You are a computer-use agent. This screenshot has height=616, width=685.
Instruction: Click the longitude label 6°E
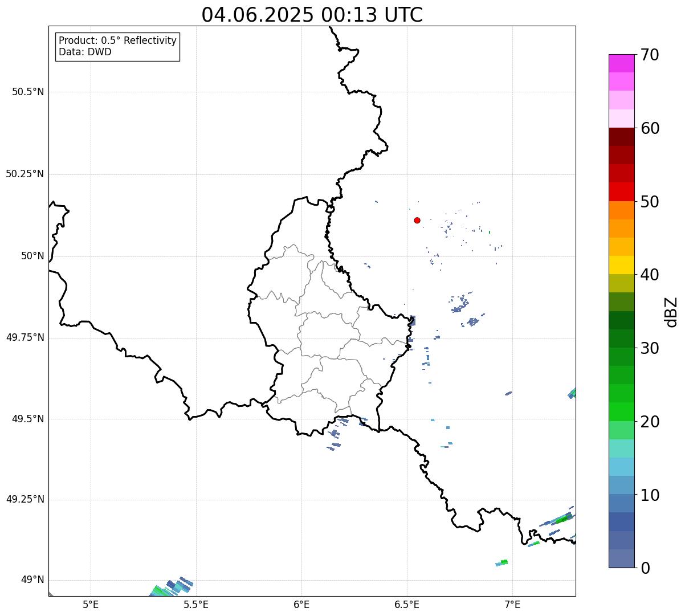tap(301, 605)
